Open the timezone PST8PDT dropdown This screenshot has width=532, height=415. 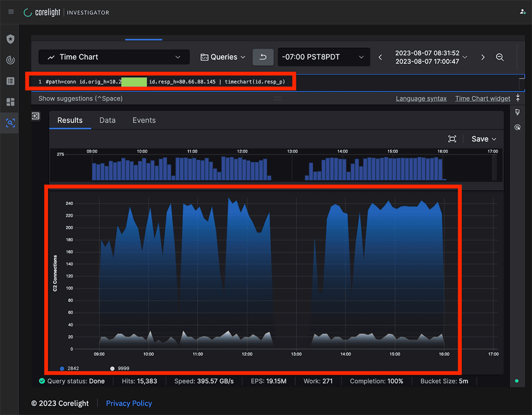[323, 57]
